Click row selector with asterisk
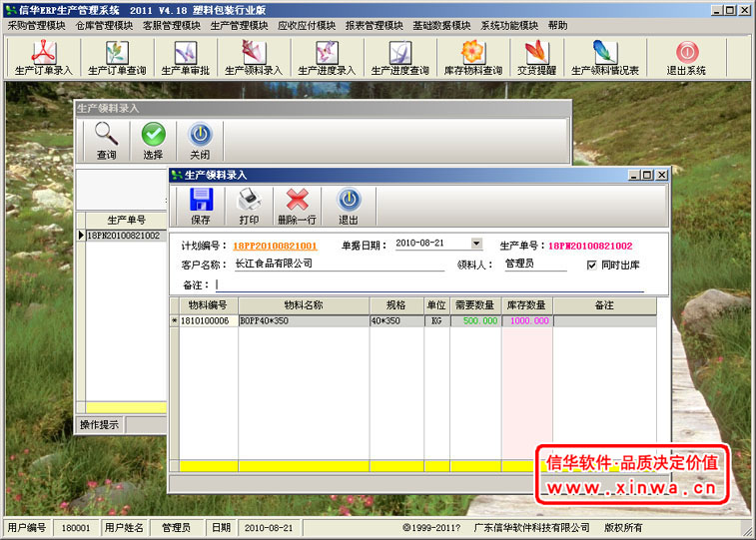Image resolution: width=756 pixels, height=540 pixels. (x=175, y=320)
